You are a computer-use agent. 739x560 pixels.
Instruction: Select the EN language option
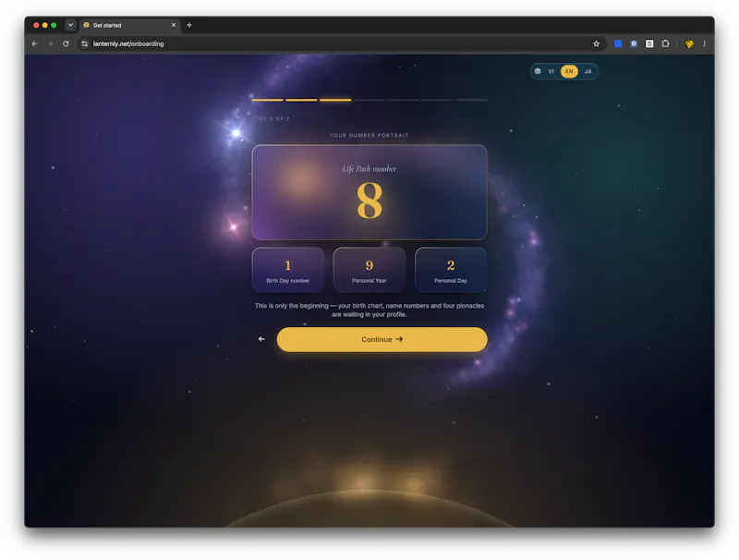(x=569, y=71)
